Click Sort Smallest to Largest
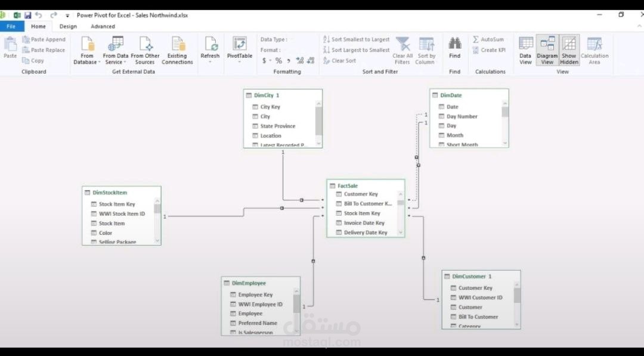 point(356,39)
